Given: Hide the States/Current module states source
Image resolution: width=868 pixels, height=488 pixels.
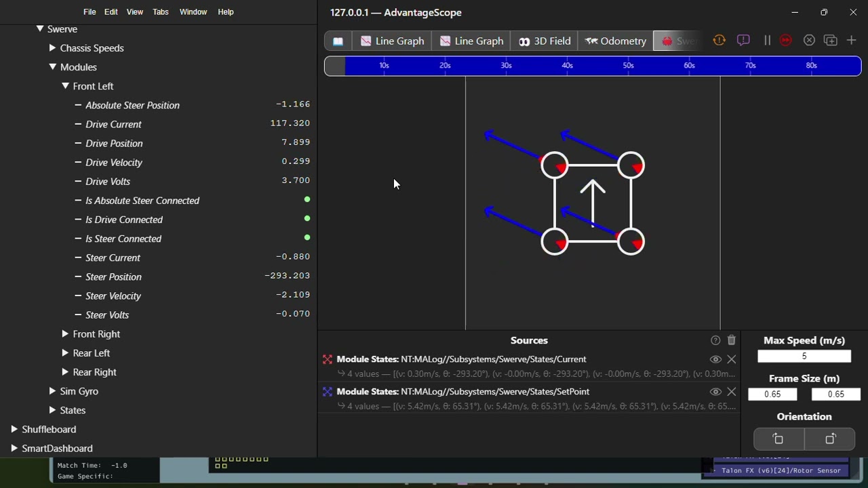Looking at the screenshot, I should point(715,359).
